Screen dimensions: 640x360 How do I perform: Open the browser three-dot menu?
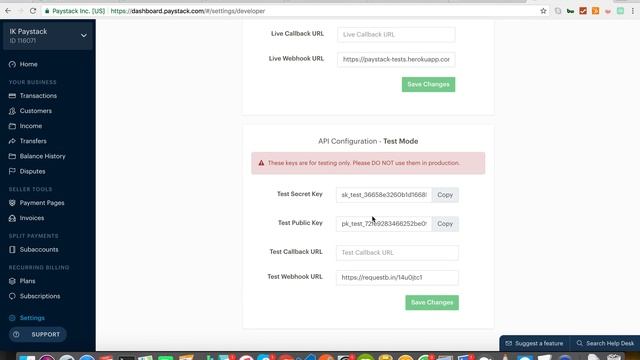click(633, 11)
